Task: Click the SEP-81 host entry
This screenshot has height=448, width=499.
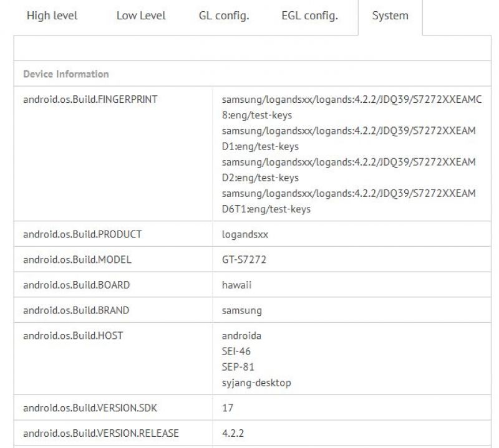Action: 238,366
